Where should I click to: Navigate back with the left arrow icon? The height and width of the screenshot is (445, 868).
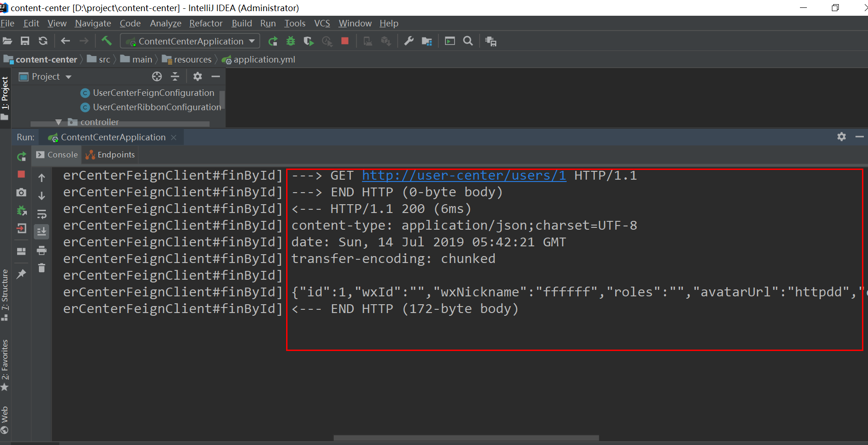pyautogui.click(x=65, y=41)
